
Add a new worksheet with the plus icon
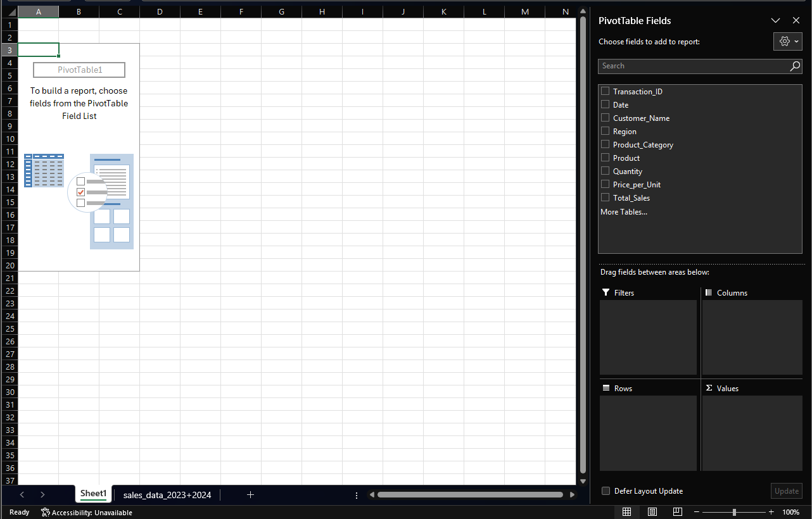coord(250,494)
